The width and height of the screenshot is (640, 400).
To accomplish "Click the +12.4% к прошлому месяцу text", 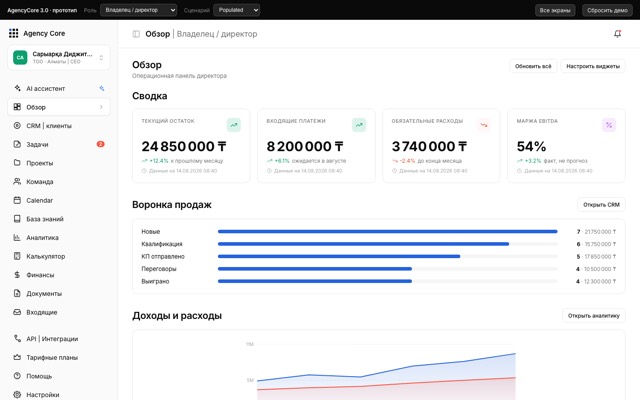I will pos(186,161).
